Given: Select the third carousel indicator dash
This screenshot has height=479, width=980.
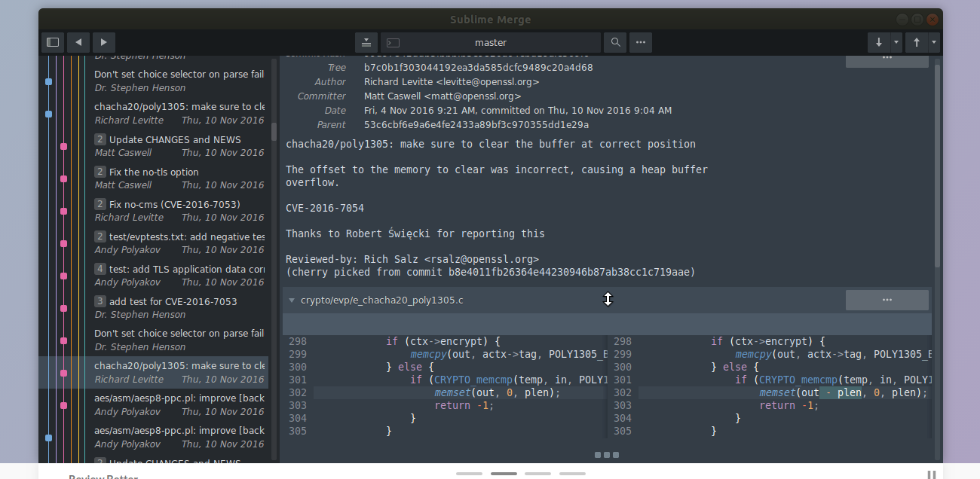Looking at the screenshot, I should coord(537,474).
